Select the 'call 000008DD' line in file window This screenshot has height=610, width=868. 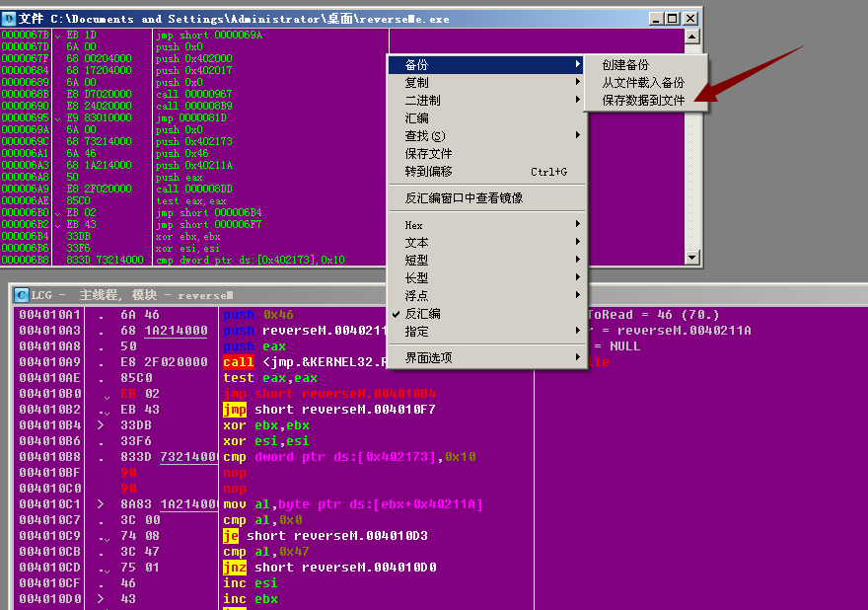tap(193, 189)
